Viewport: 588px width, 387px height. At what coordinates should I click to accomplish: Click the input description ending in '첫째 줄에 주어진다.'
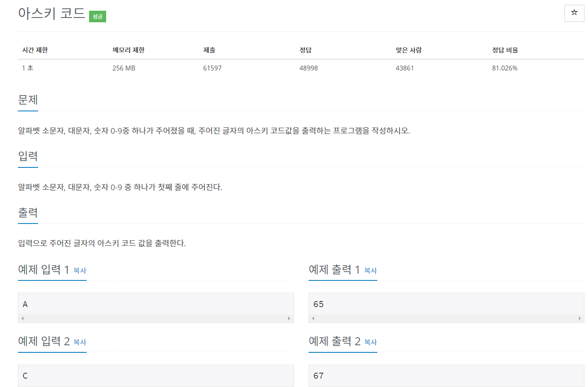tap(120, 187)
